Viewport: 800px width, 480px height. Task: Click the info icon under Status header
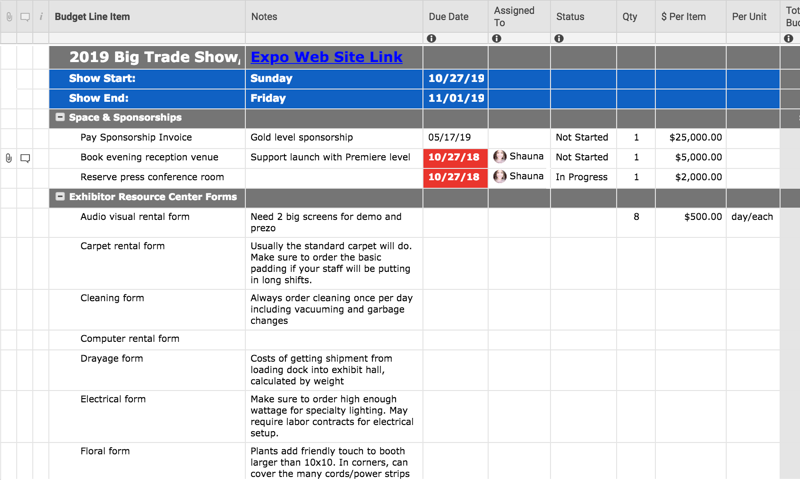[x=559, y=38]
